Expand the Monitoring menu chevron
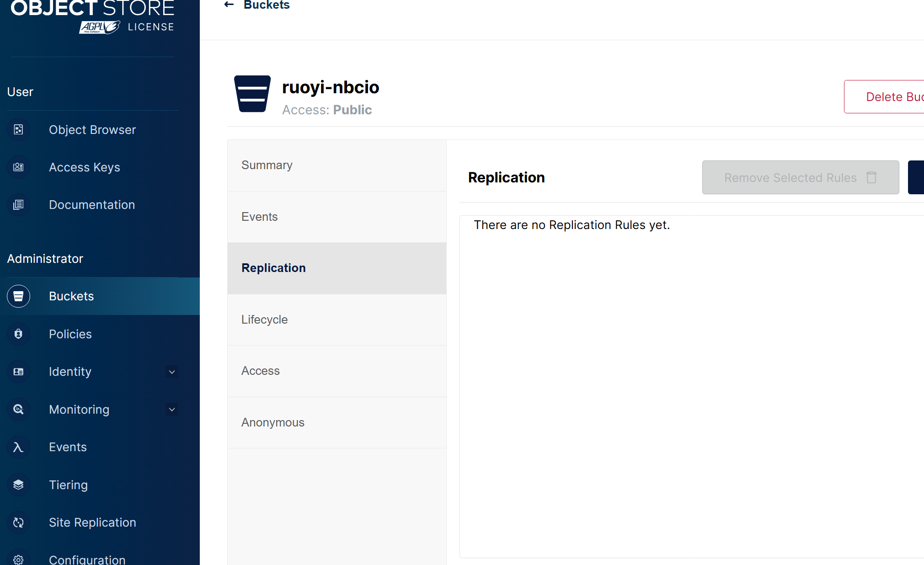Screen dimensions: 924x565 pyautogui.click(x=172, y=410)
